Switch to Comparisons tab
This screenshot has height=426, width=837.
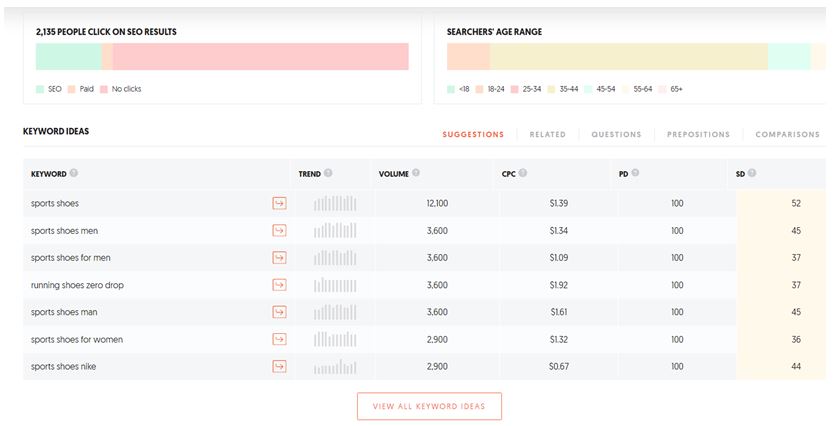[787, 134]
